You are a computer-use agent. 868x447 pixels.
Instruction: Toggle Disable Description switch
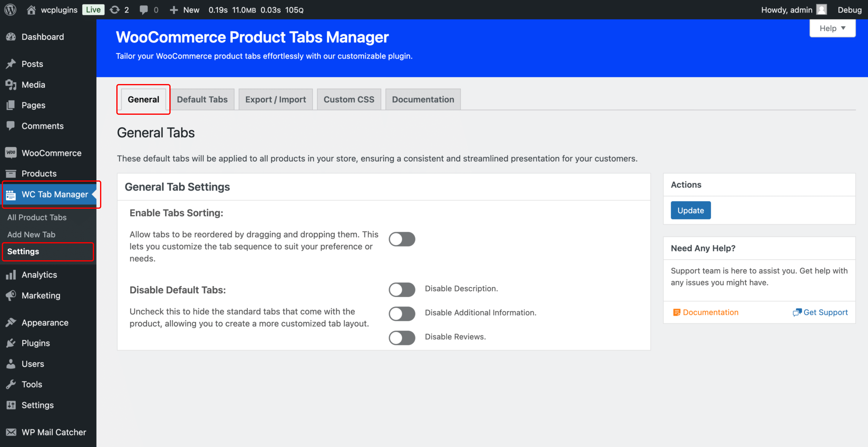(x=402, y=289)
